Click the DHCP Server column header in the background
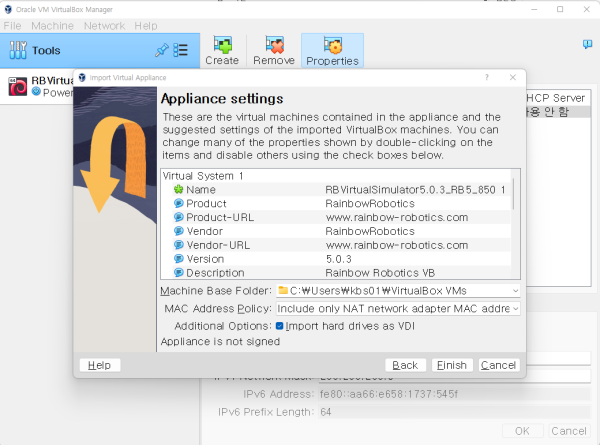 click(557, 98)
